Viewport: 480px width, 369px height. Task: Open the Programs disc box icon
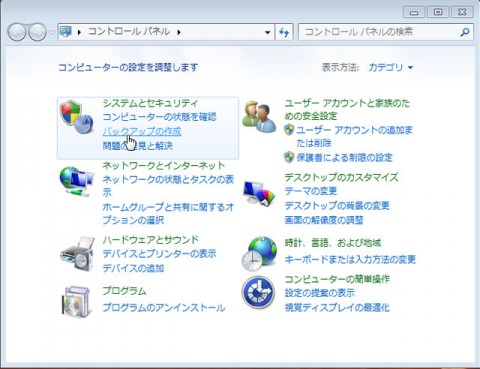coord(76,302)
